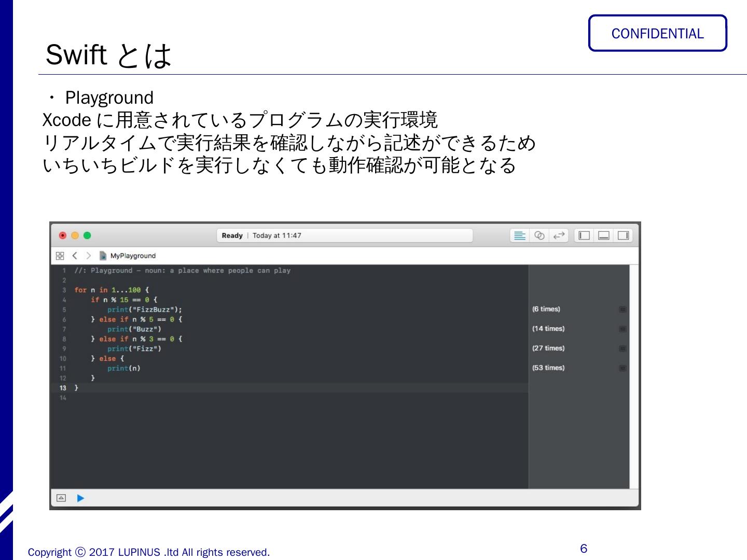747x560 pixels.
Task: Toggle the right utilities panel
Action: (x=623, y=236)
